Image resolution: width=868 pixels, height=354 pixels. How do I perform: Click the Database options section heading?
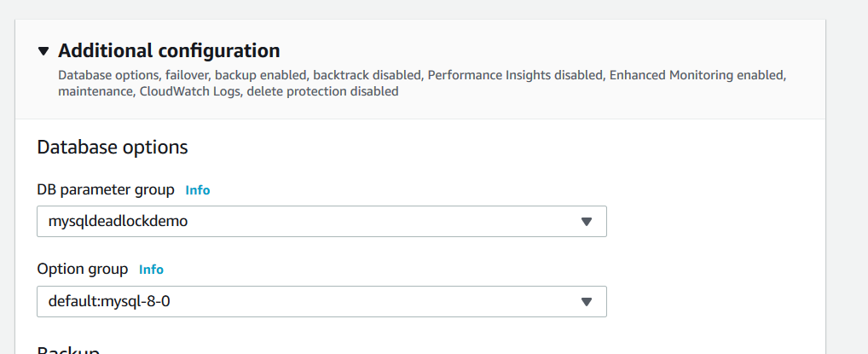(x=113, y=147)
